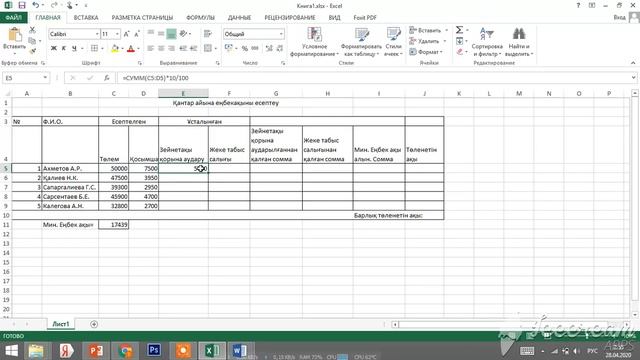Viewport: 640px width, 360px height.
Task: Click Формат cells button
Action: tap(426, 52)
